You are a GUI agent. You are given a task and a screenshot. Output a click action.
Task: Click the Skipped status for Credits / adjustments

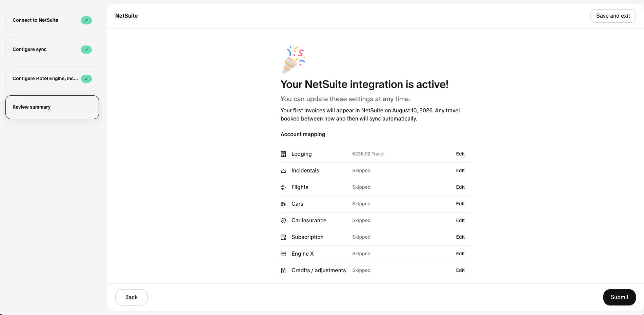point(361,270)
